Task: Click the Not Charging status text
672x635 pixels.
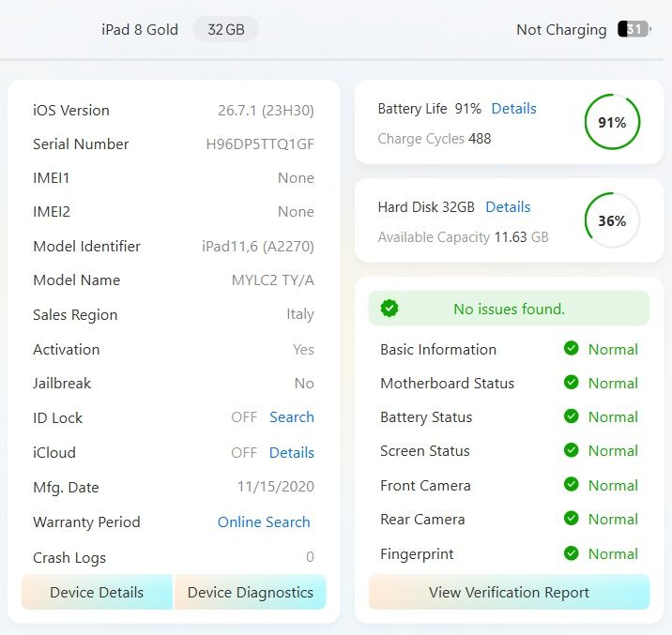Action: click(561, 30)
